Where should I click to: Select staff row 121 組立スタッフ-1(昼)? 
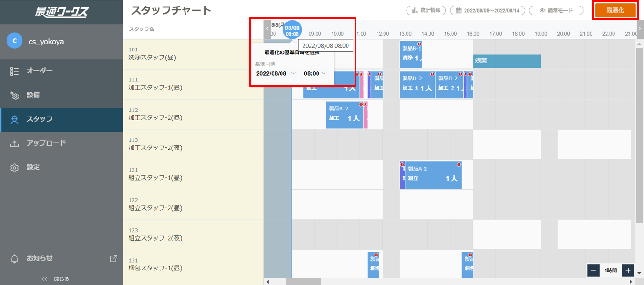pos(193,175)
